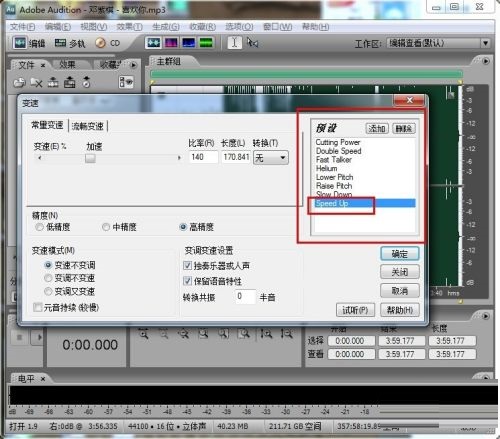The image size is (500, 439).
Task: Click the close file icon with X
Action: click(36, 82)
